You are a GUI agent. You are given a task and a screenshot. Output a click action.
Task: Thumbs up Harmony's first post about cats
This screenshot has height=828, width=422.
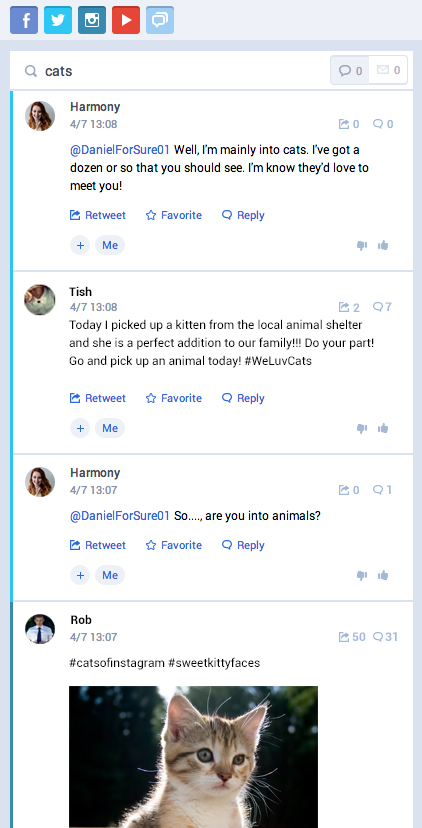tap(383, 245)
